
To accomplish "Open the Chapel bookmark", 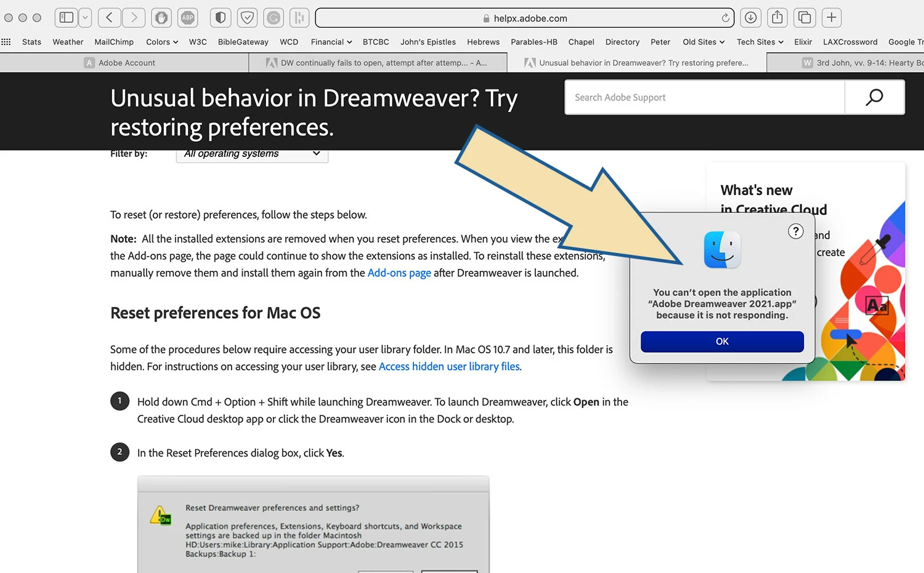I will [582, 42].
